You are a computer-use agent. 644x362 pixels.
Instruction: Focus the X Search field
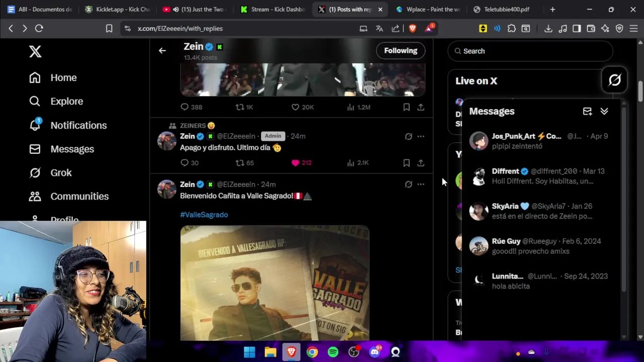coord(530,51)
